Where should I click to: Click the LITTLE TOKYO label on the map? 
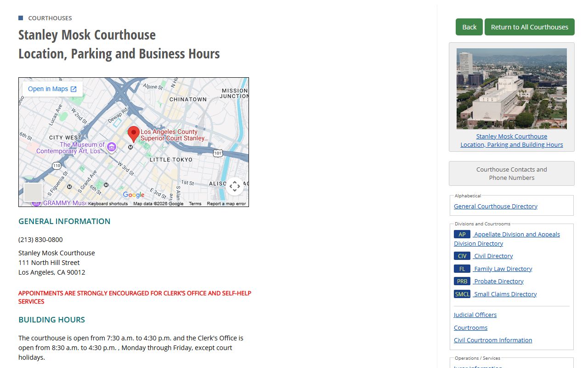click(171, 160)
